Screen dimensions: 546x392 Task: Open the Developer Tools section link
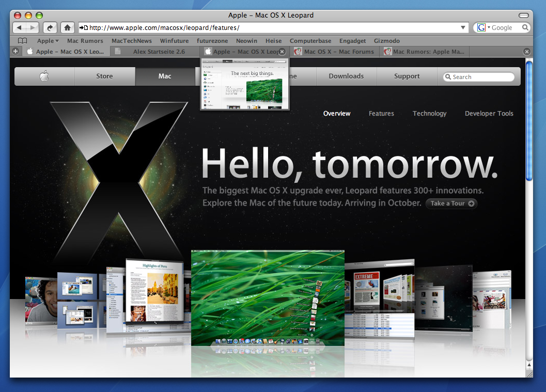489,114
